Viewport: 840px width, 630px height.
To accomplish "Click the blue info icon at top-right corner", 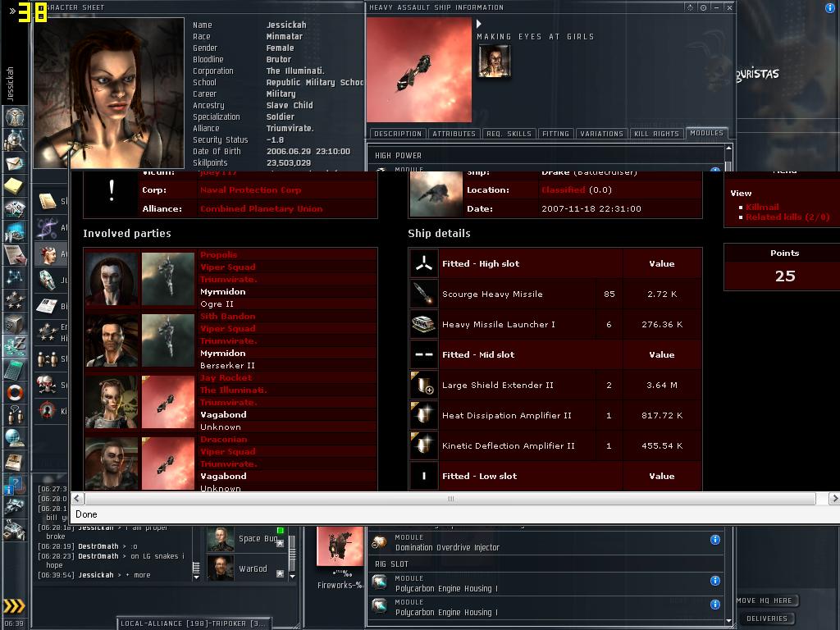I will point(832,8).
